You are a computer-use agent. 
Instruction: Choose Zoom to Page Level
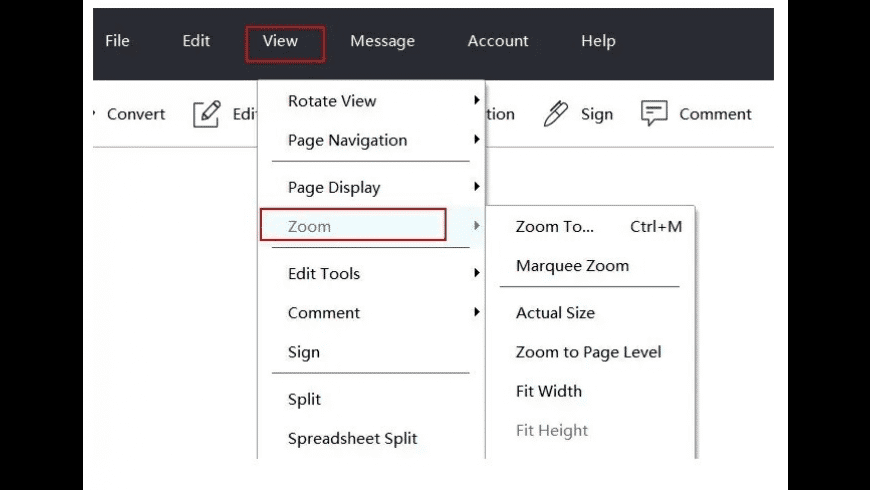tap(590, 352)
